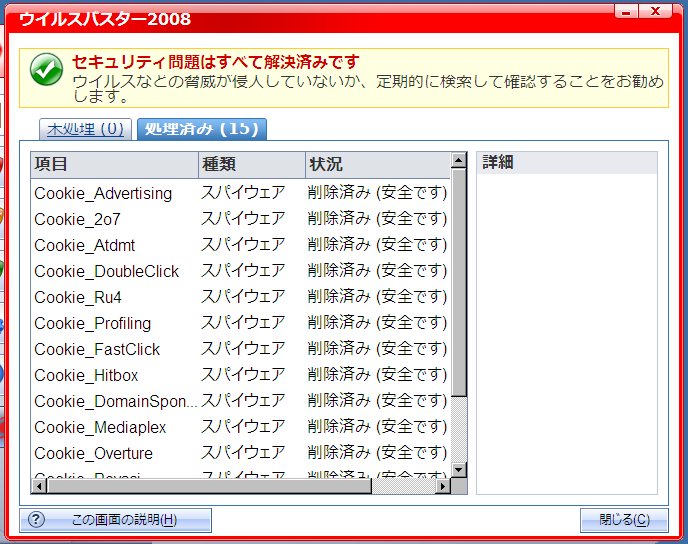Select the Cookie_Overture row
688x544 pixels.
coord(240,453)
